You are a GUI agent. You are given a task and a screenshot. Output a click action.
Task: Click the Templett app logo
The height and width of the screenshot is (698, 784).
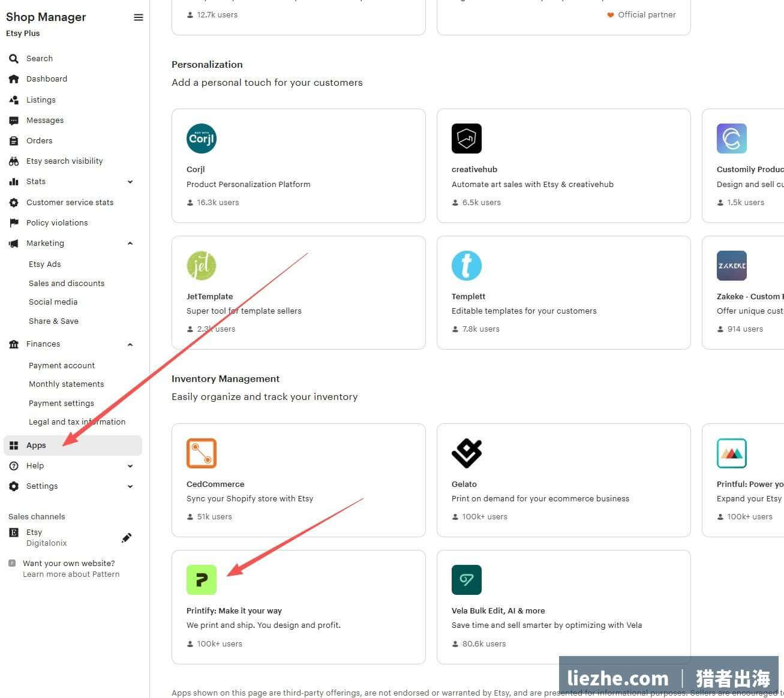point(467,266)
